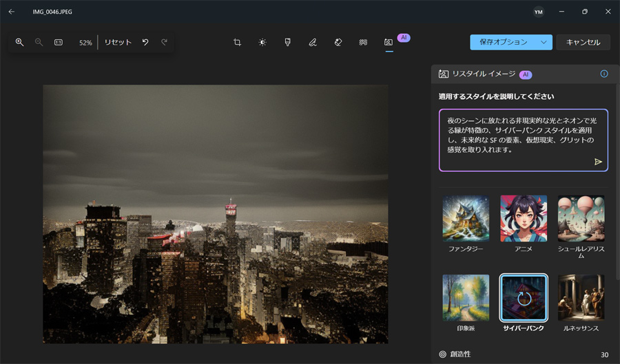Select the erase tool icon
620x364 pixels.
[338, 42]
